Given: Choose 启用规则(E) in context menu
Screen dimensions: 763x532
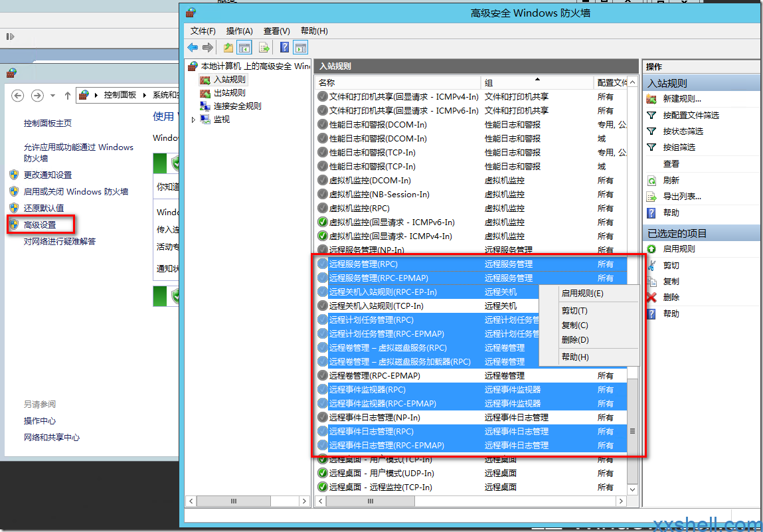Looking at the screenshot, I should click(589, 294).
